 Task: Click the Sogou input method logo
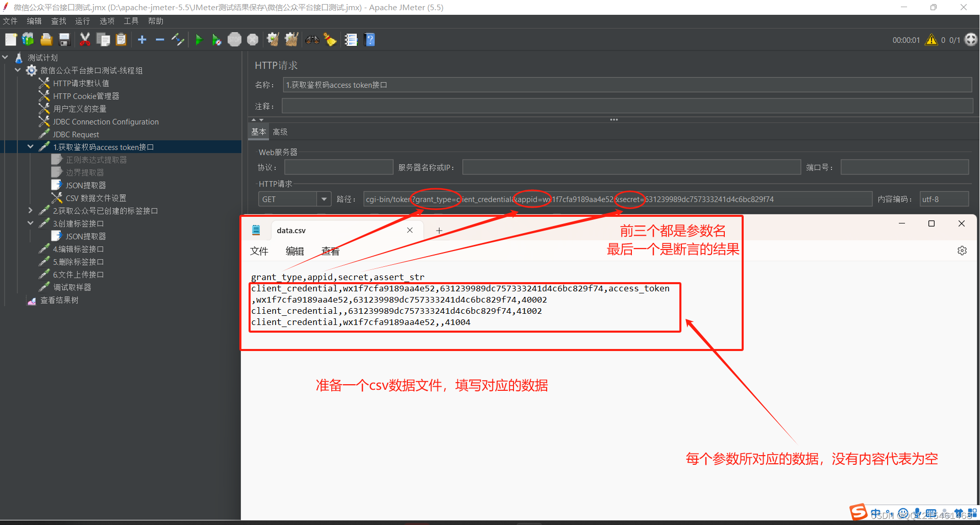click(859, 512)
